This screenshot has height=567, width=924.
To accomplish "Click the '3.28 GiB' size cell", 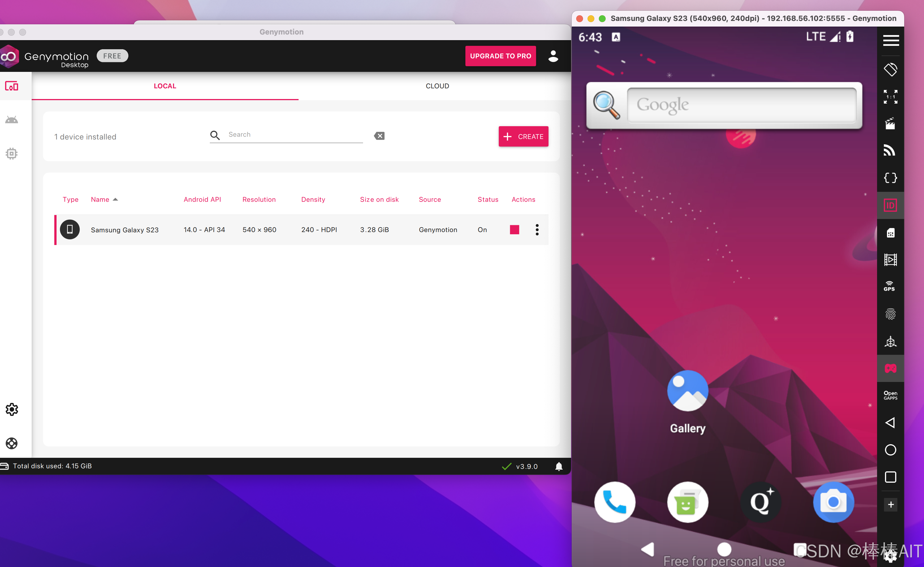I will point(374,230).
